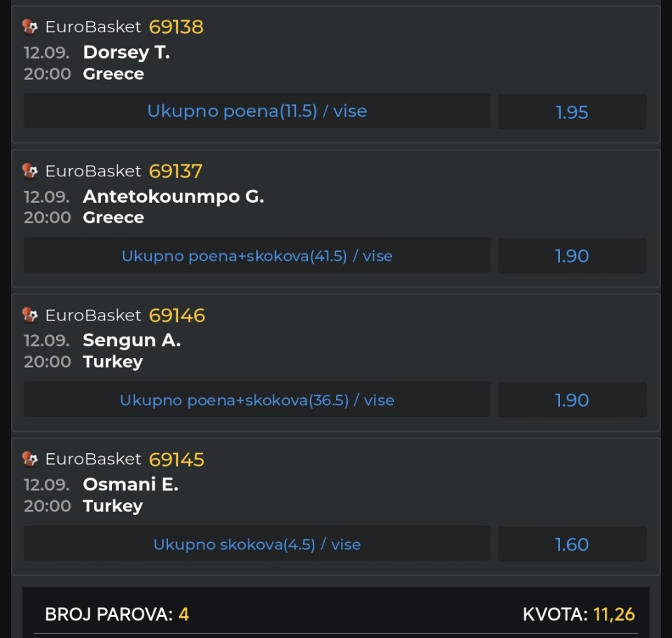This screenshot has height=638, width=672.
Task: Click the 1.60 odds for Osmani
Action: [x=572, y=545]
